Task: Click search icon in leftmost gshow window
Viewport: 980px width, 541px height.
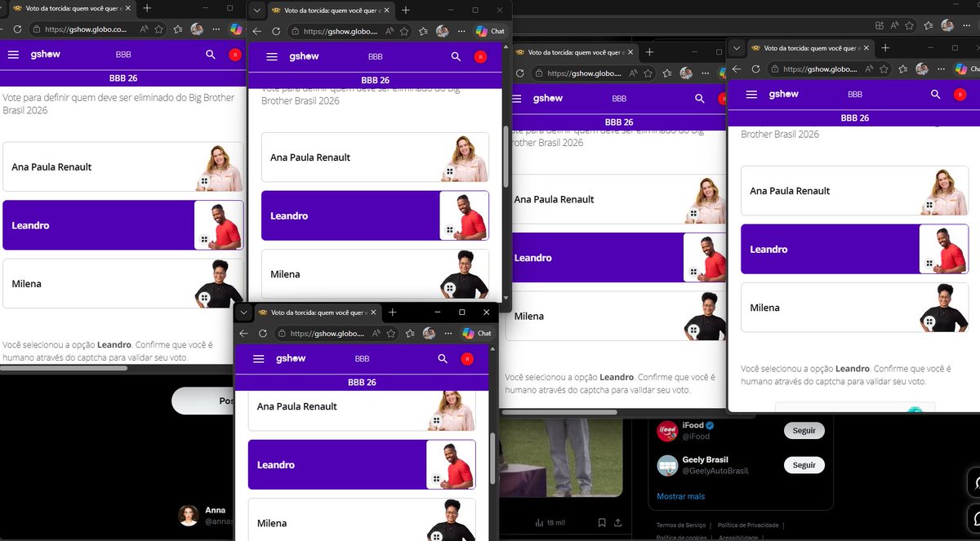Action: 211,55
